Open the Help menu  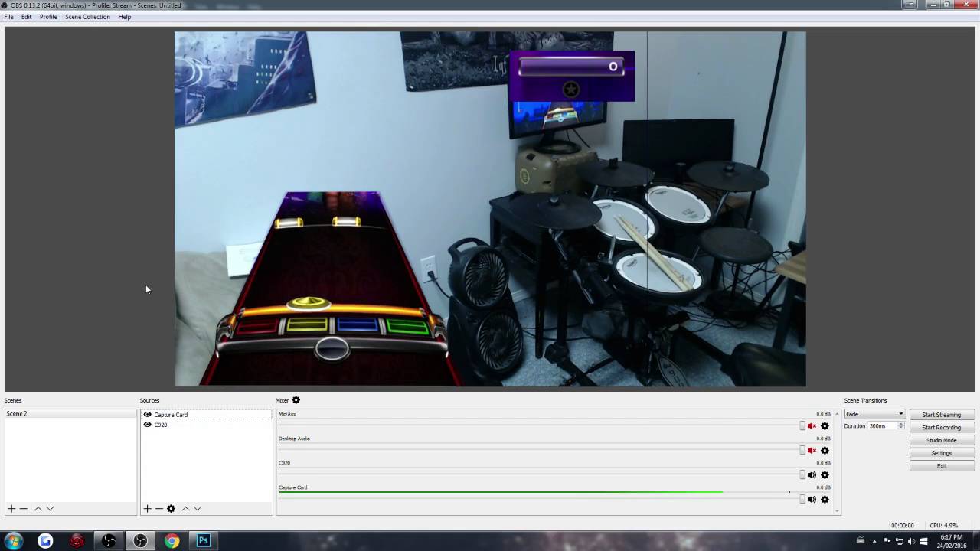pyautogui.click(x=125, y=17)
